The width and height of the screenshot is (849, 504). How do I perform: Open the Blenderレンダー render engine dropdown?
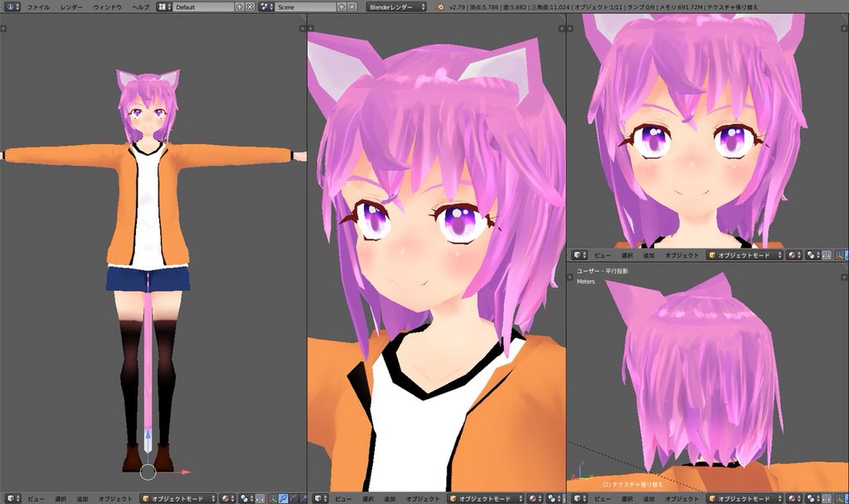(395, 7)
